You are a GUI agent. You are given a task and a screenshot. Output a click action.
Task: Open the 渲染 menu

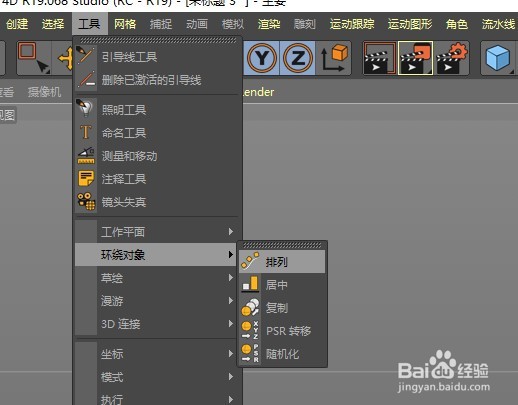(x=269, y=24)
